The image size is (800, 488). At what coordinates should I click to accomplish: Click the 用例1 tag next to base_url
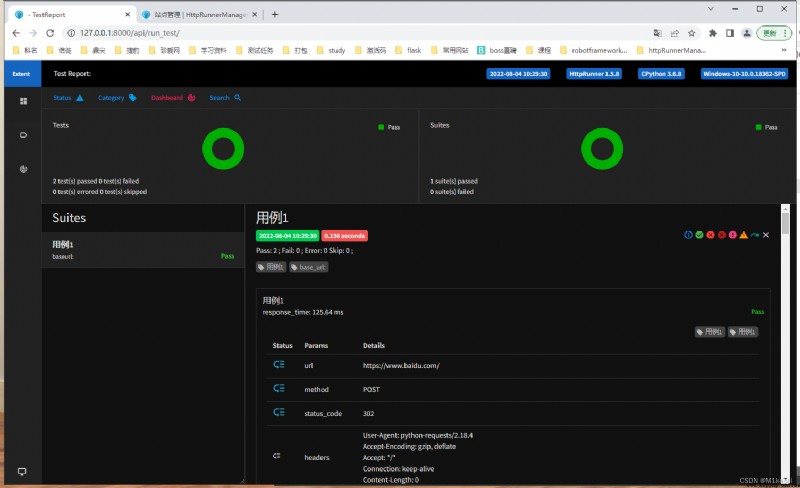[271, 267]
